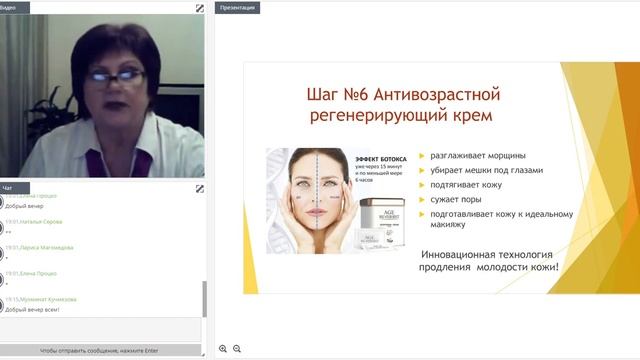Zoom out of the presentation slide
640x360 pixels.
(237, 349)
